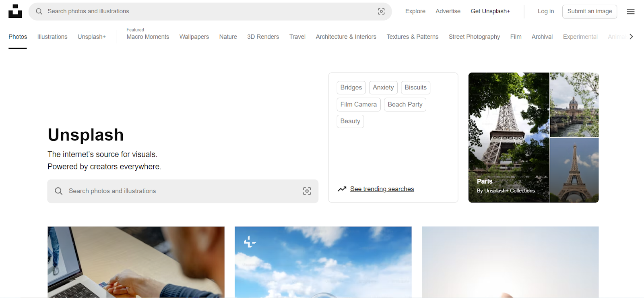Click the Anxiety trending tag
This screenshot has height=298, width=644.
383,87
